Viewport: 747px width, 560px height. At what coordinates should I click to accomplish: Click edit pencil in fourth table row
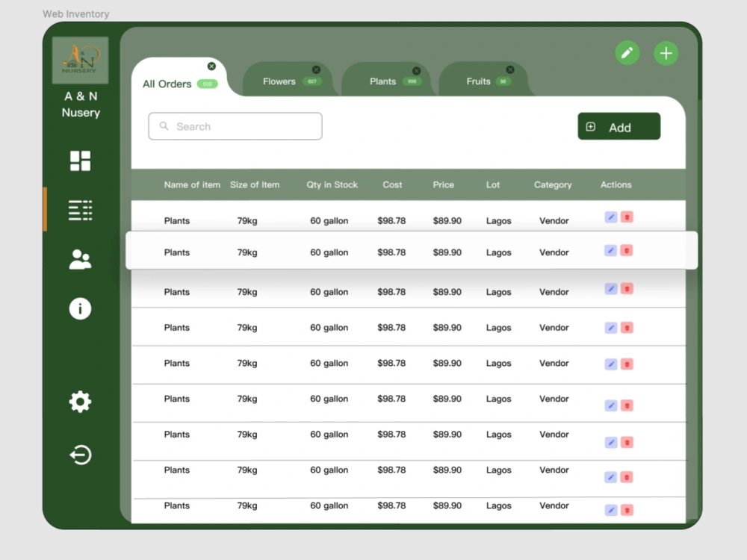(x=611, y=328)
